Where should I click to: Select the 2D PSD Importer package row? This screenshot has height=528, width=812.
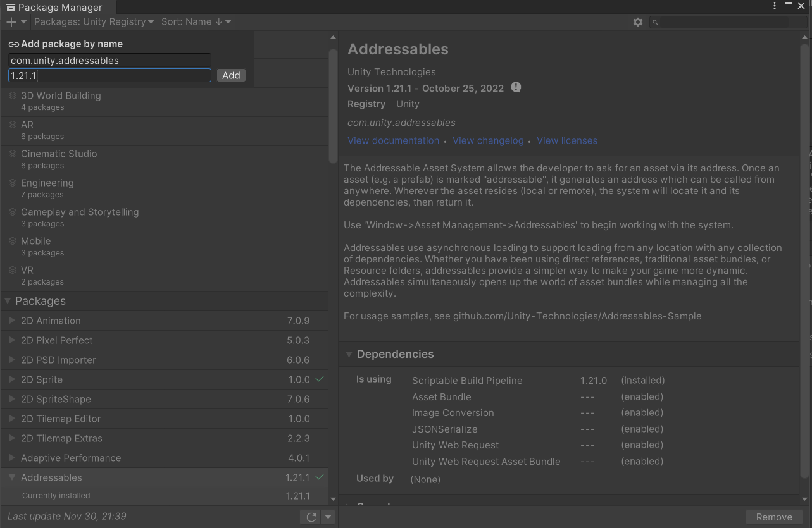click(165, 360)
